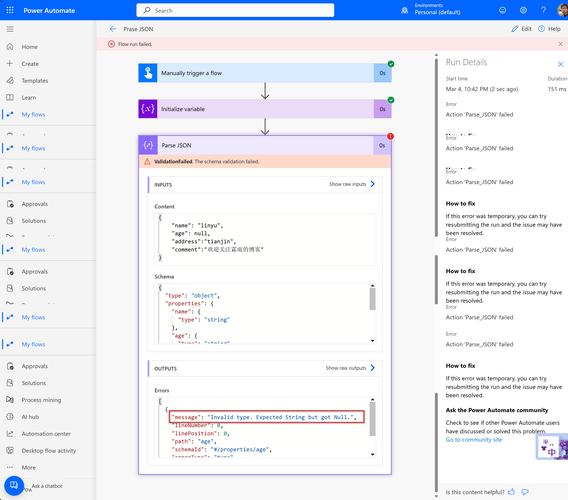The width and height of the screenshot is (568, 500).
Task: Click in the Search field
Action: click(235, 10)
